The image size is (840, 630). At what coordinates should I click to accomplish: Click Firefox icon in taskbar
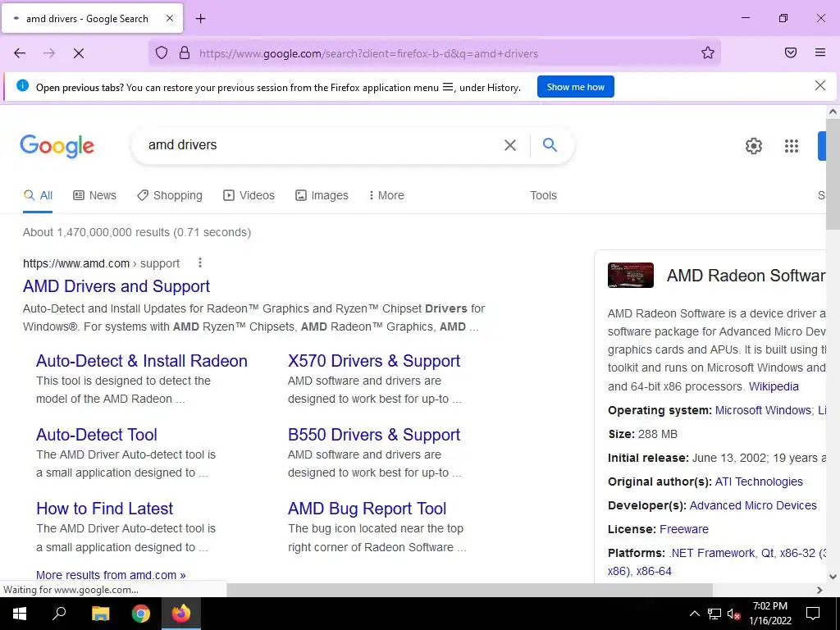coord(181,614)
